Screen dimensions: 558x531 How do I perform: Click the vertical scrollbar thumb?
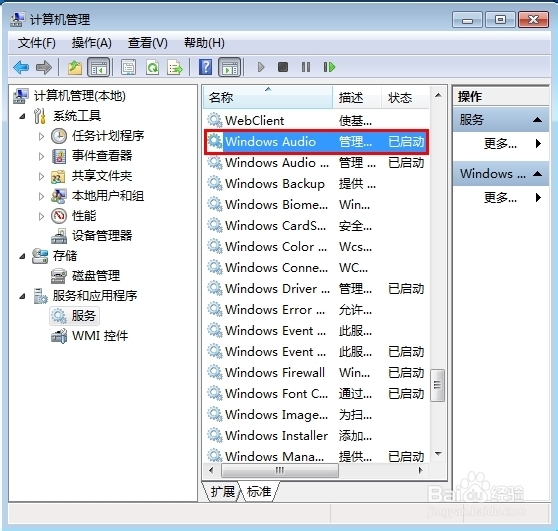tap(438, 385)
